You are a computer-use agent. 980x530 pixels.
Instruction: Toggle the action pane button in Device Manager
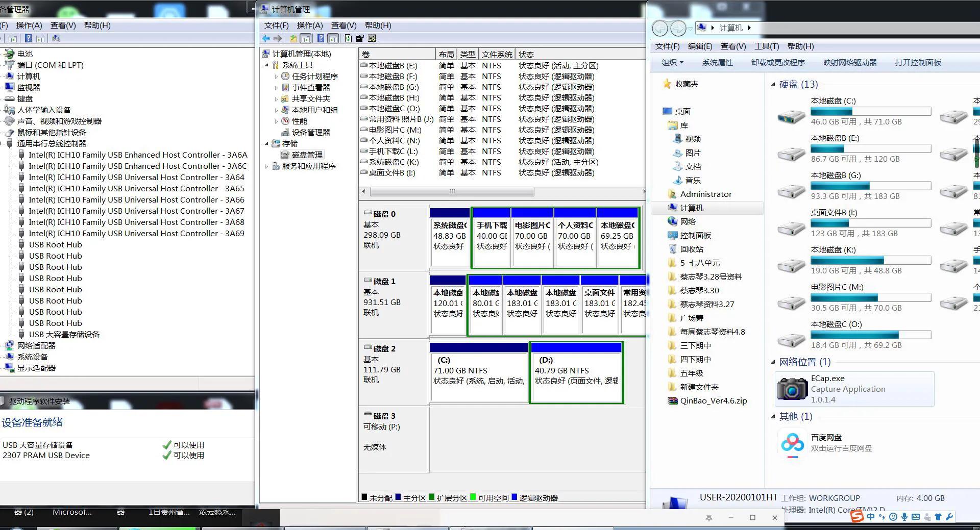coord(40,38)
